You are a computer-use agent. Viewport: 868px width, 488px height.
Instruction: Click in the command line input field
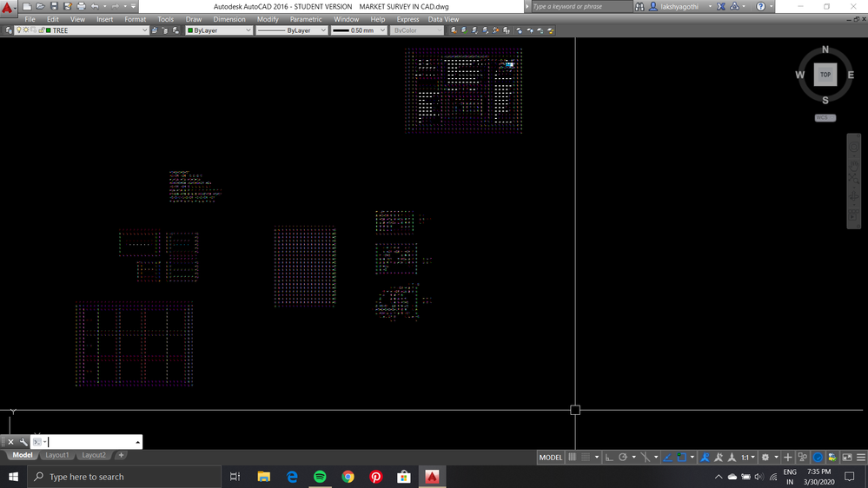click(89, 441)
